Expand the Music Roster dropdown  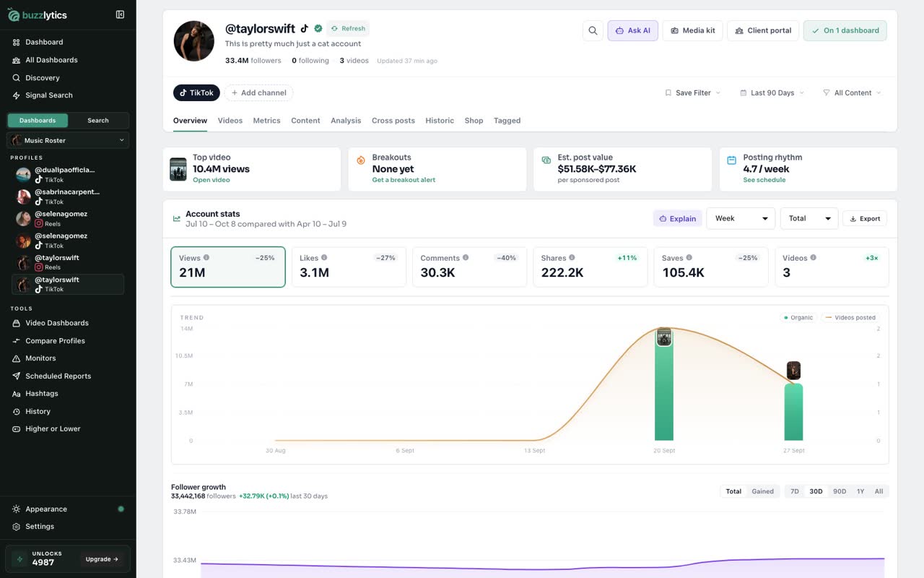point(68,140)
